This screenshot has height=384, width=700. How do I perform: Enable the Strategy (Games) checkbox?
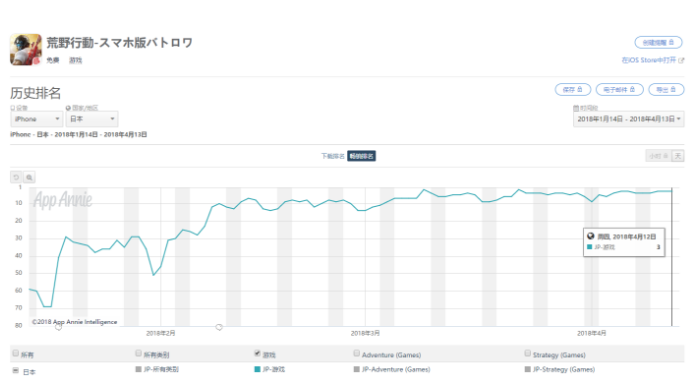[527, 353]
